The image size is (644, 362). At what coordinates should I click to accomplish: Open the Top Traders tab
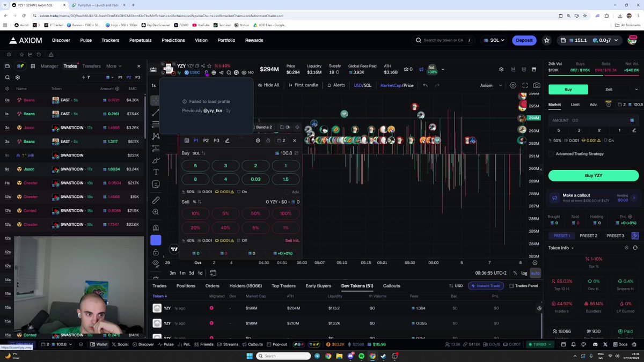click(283, 286)
